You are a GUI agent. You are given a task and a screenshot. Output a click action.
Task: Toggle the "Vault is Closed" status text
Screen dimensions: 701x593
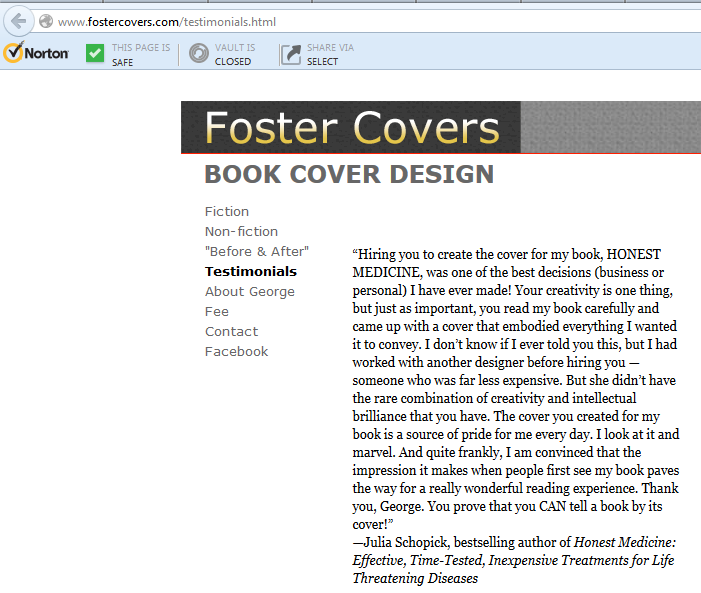click(x=234, y=54)
